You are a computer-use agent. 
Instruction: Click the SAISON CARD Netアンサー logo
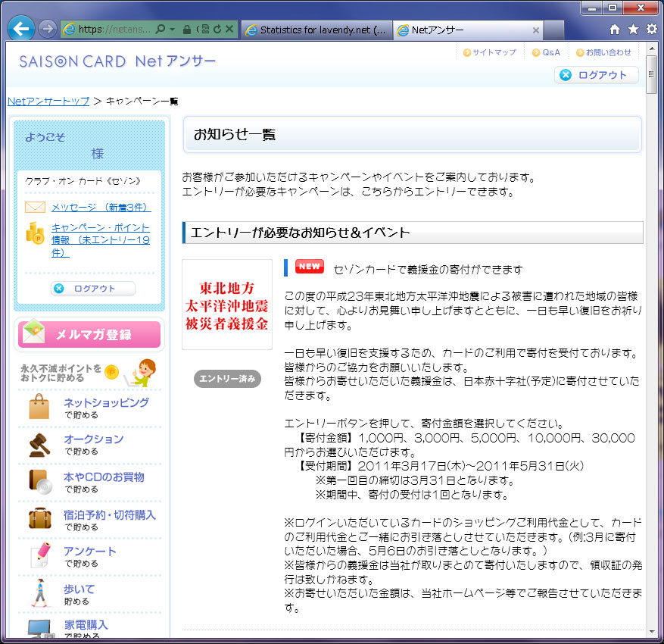[117, 61]
